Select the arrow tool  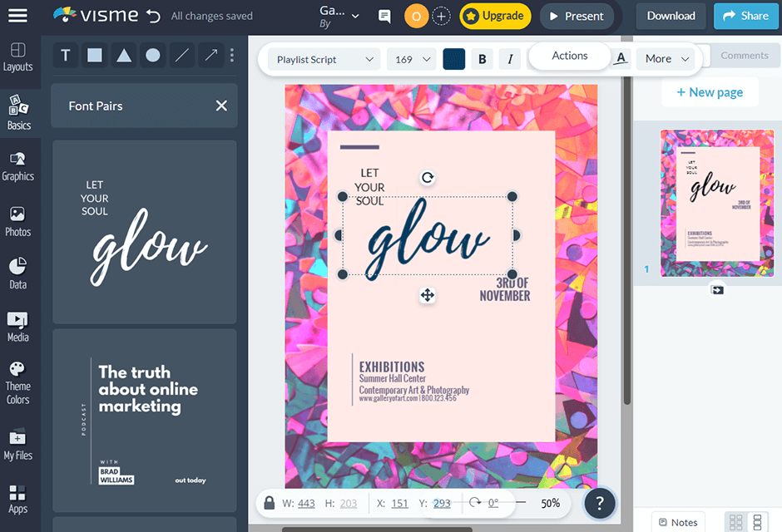point(210,56)
